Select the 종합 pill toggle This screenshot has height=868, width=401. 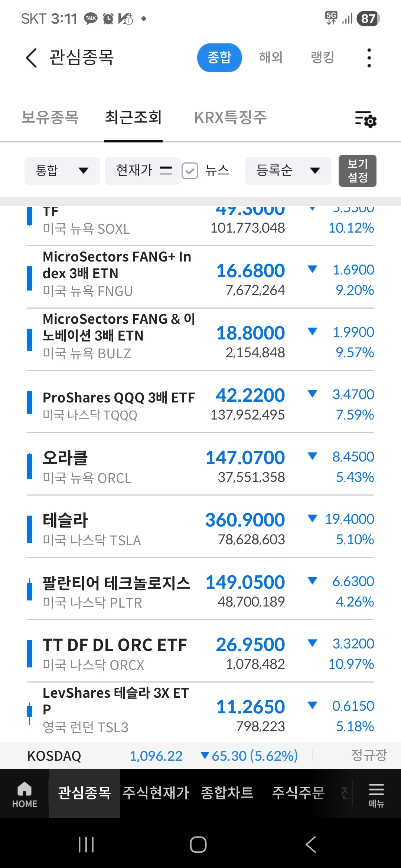click(x=219, y=58)
